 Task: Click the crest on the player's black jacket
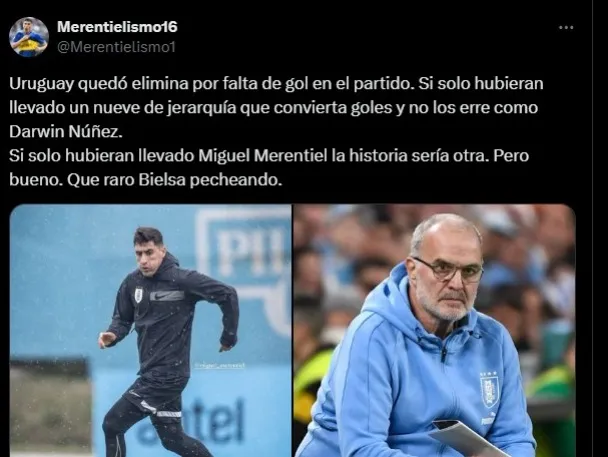click(138, 295)
